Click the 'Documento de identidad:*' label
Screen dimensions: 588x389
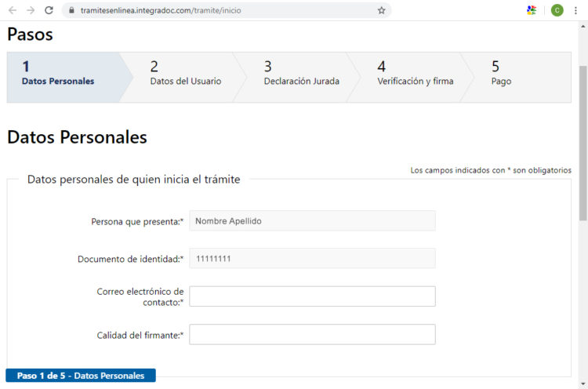[130, 260]
